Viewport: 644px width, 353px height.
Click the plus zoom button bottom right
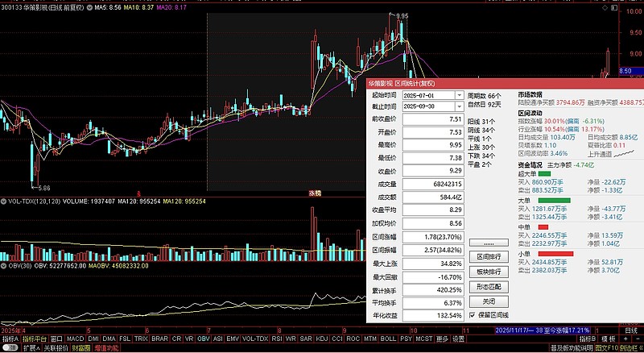click(x=625, y=339)
